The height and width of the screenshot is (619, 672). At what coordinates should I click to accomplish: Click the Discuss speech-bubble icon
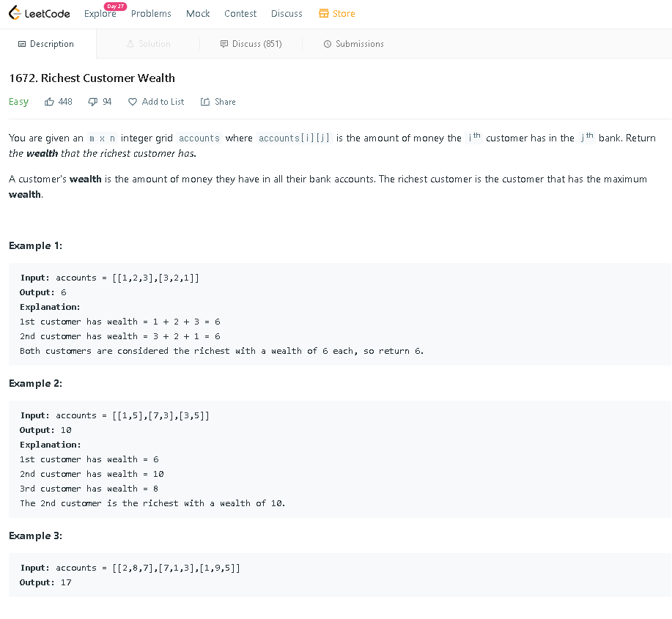pyautogui.click(x=224, y=44)
